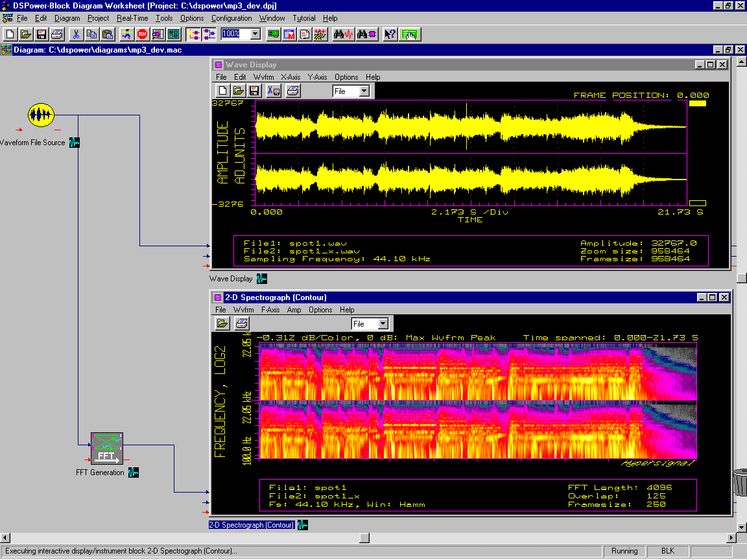Open a file from the Wave Display toolbar
The height and width of the screenshot is (560, 747).
click(x=238, y=91)
